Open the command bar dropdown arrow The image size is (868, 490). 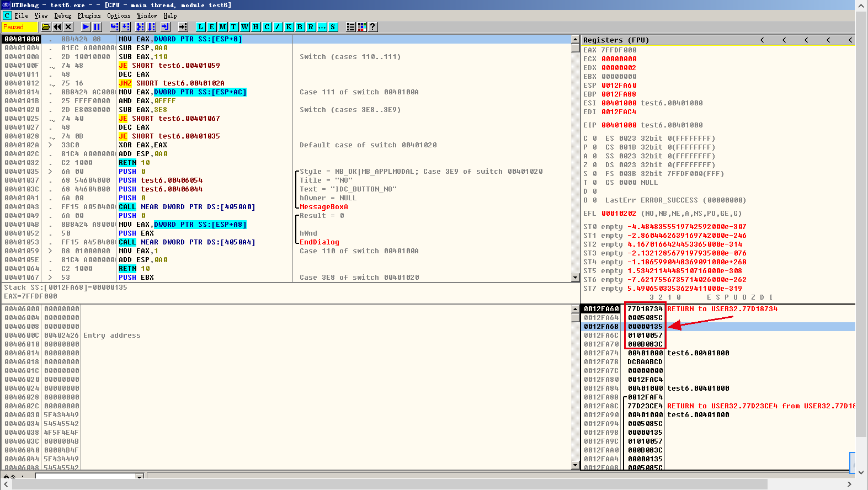140,476
